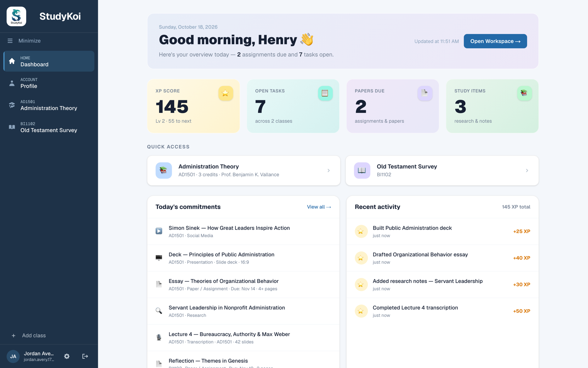Click the magnifier icon beside Servant Leadership

tap(159, 311)
